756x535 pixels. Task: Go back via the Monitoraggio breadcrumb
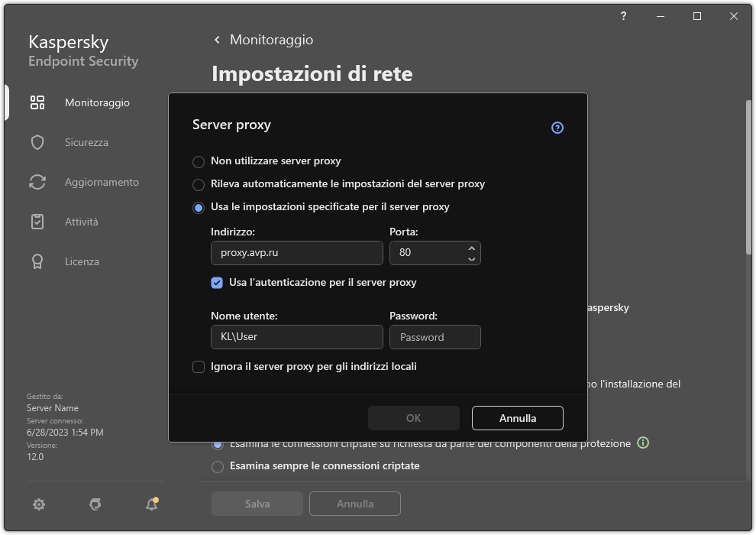263,39
